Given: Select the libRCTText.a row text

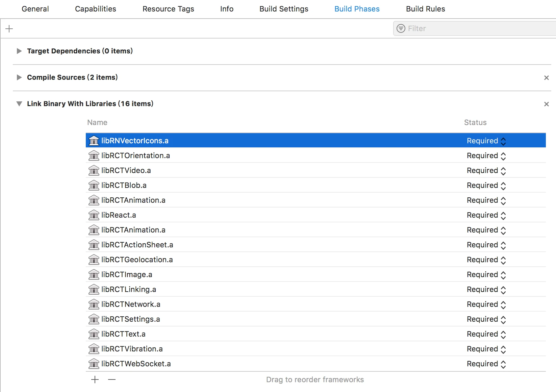Looking at the screenshot, I should pyautogui.click(x=123, y=334).
